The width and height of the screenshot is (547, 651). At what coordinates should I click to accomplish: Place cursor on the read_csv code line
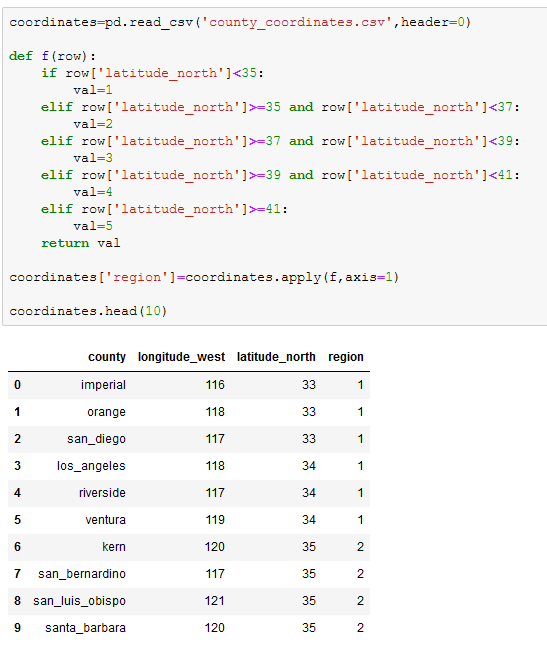pyautogui.click(x=240, y=22)
